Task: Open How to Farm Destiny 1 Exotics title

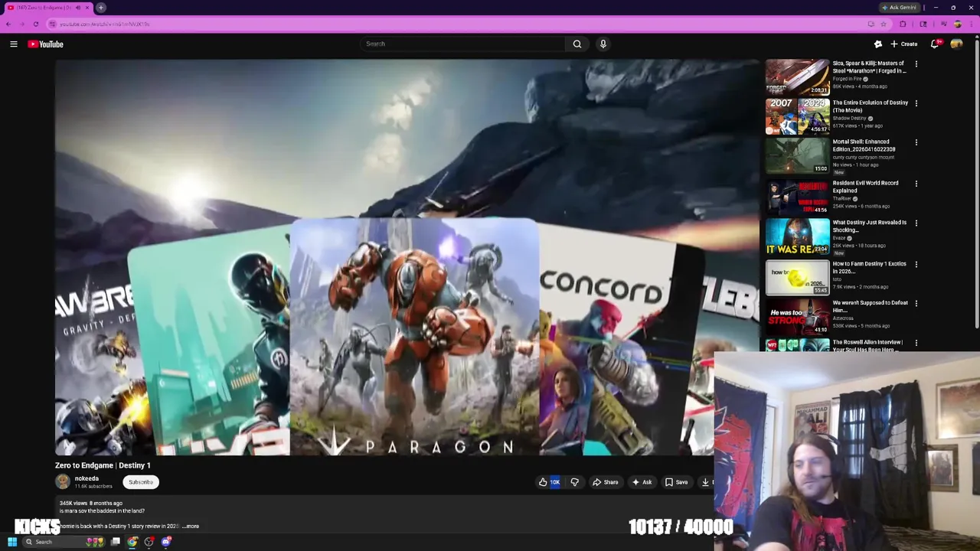Action: [x=869, y=267]
